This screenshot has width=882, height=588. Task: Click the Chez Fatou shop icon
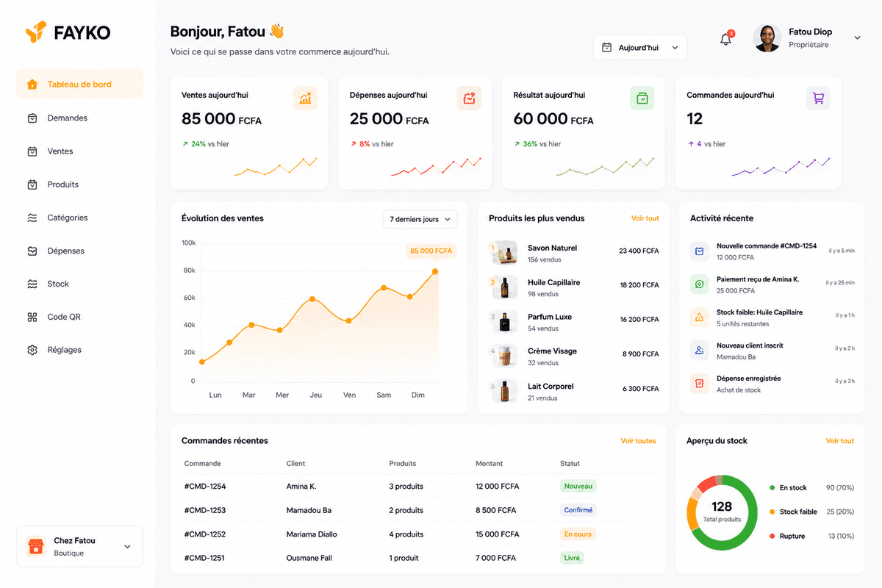[x=35, y=546]
